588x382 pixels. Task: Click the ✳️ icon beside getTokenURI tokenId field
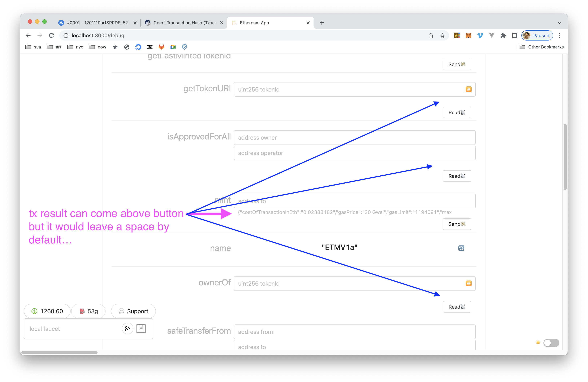coord(469,89)
